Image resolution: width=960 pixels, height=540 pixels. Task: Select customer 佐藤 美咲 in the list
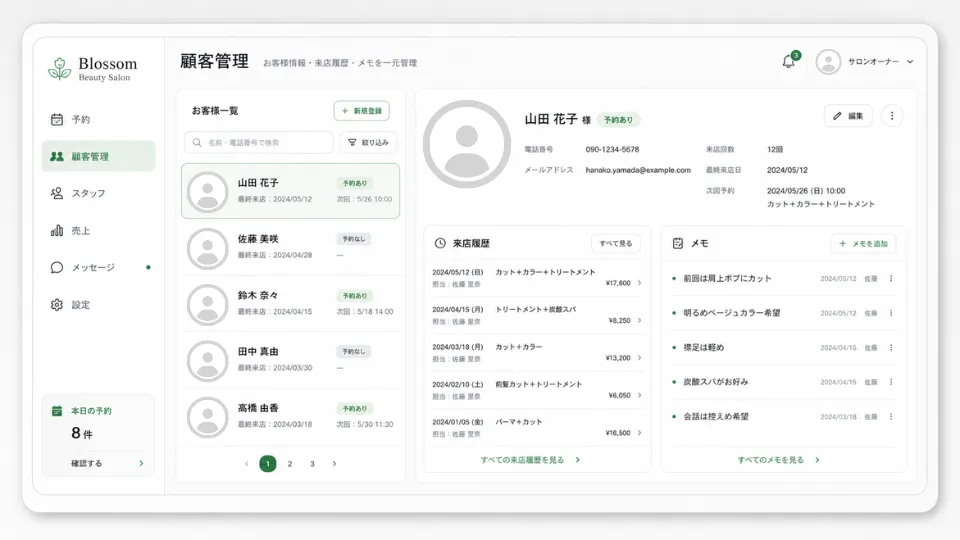(290, 247)
